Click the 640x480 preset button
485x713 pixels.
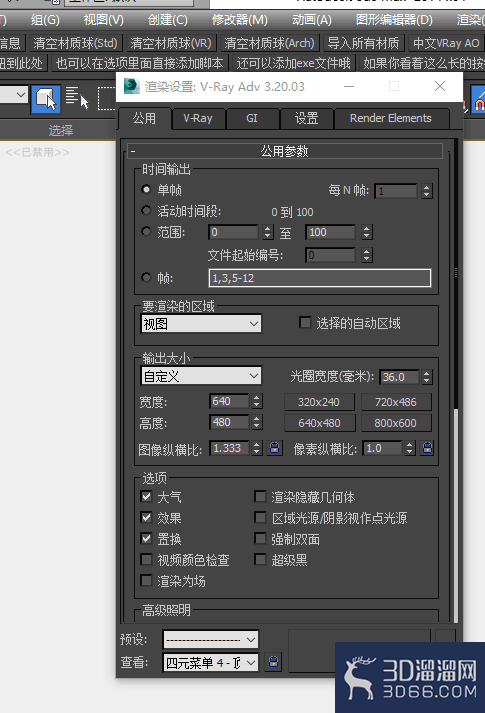(x=319, y=423)
